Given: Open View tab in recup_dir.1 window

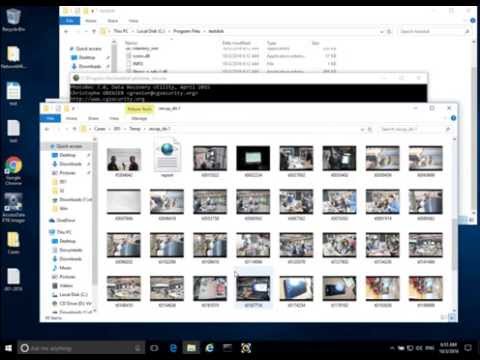Looking at the screenshot, I should (x=114, y=118).
